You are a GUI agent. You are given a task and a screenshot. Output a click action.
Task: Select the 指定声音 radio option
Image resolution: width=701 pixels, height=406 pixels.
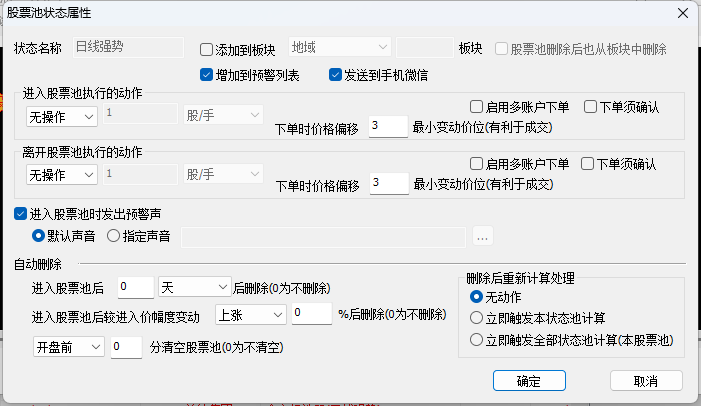point(113,236)
